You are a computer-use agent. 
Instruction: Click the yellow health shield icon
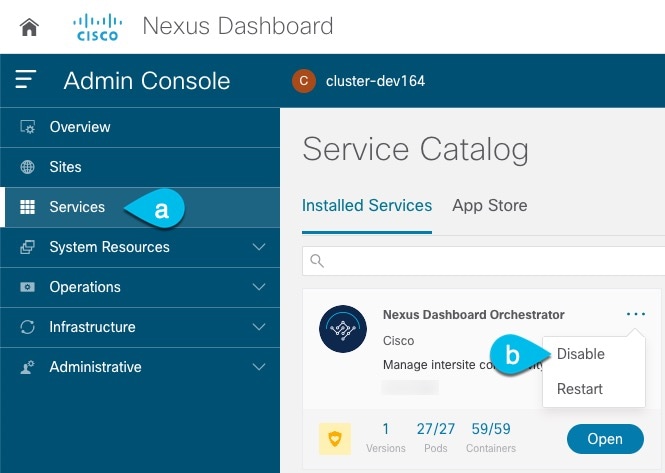click(x=335, y=439)
